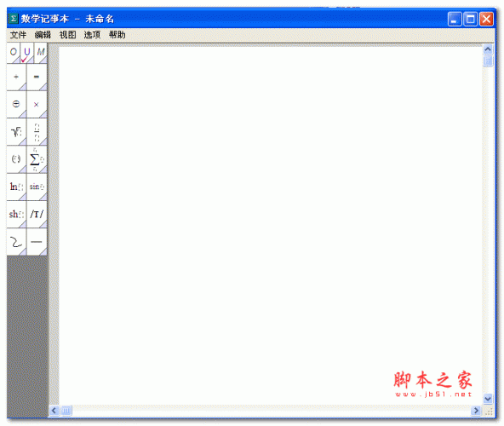Click the vertical scrollbar thumb

tap(488, 60)
